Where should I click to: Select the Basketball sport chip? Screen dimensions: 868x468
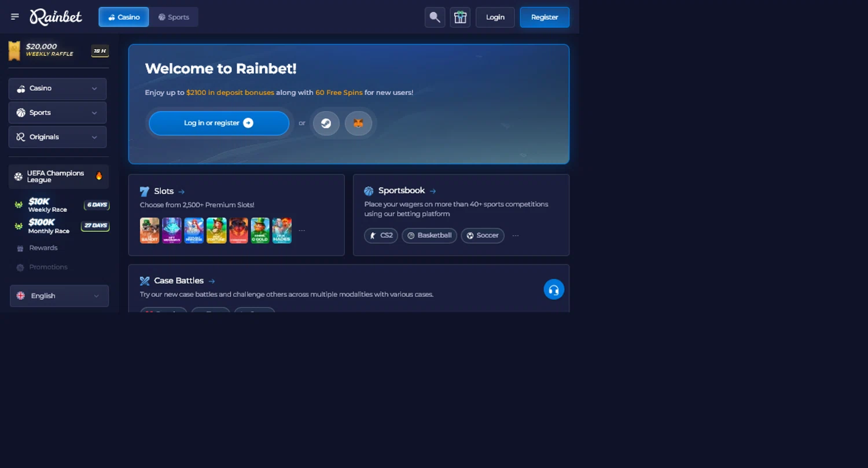(429, 235)
